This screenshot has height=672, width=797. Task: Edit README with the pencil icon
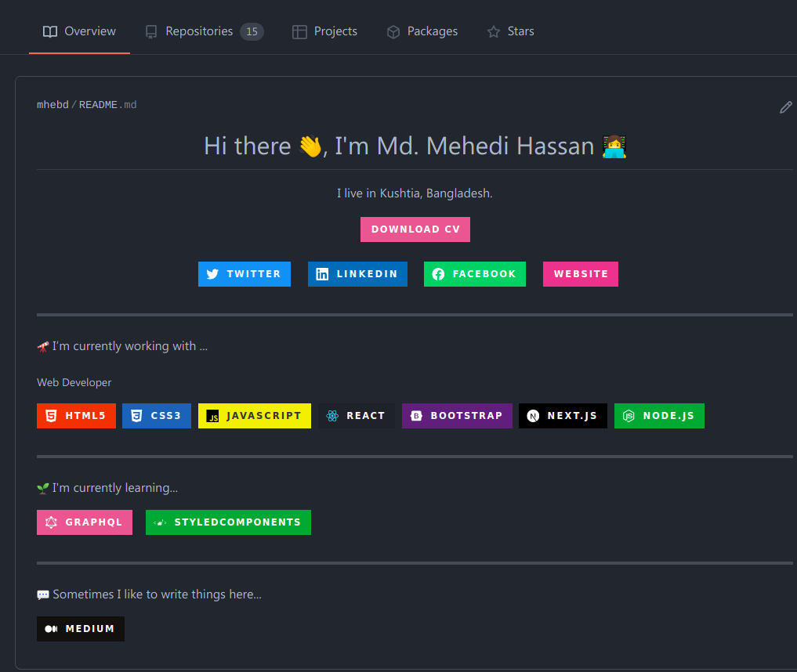[x=786, y=107]
